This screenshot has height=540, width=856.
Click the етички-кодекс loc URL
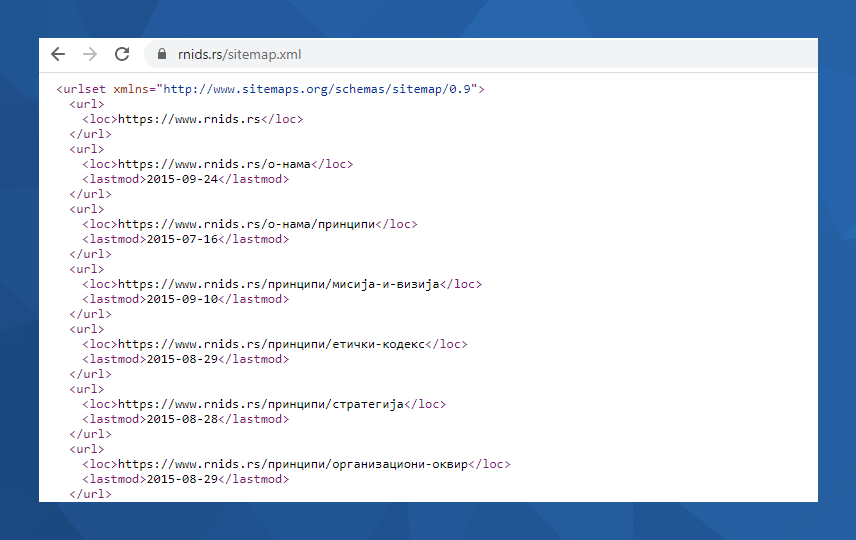(272, 344)
